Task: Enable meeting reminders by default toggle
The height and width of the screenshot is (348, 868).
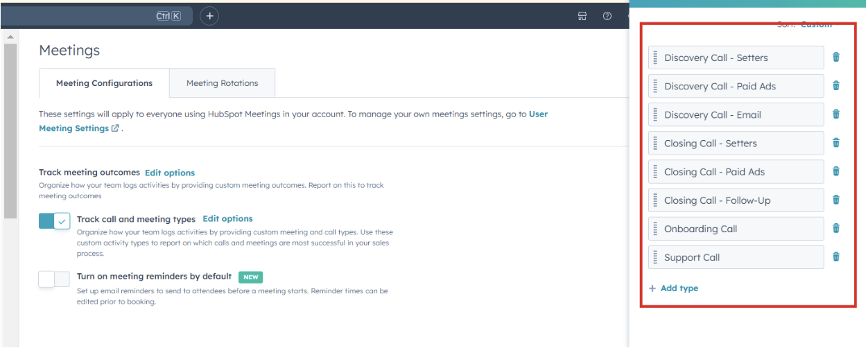Action: click(54, 279)
